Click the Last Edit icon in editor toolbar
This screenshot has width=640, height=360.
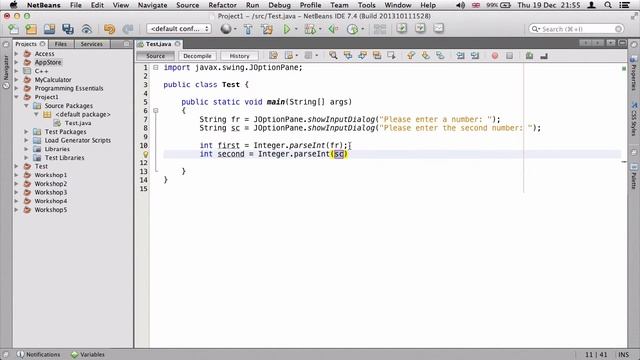coord(273,56)
